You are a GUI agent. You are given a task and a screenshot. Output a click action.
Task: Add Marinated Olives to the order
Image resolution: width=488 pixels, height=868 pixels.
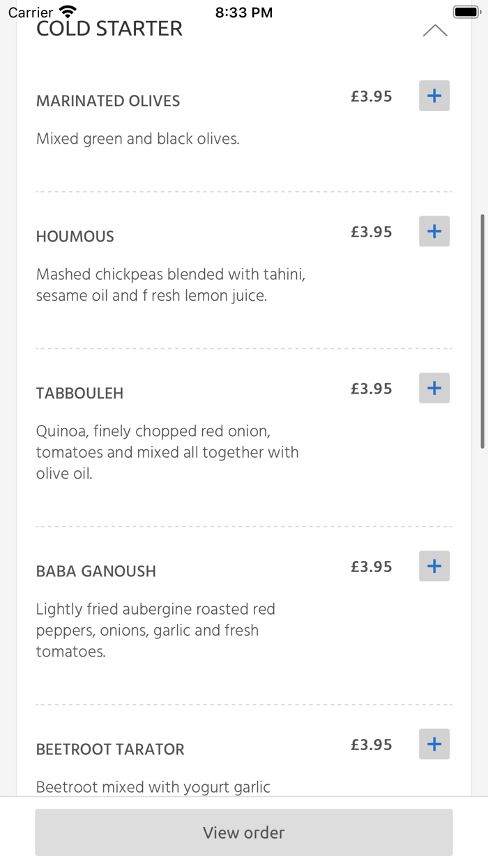coord(434,96)
